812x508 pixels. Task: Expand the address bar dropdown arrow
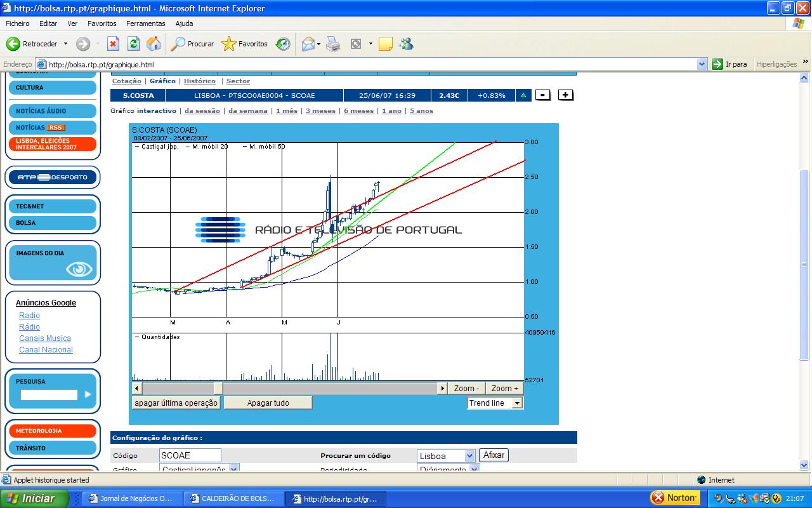(x=702, y=64)
